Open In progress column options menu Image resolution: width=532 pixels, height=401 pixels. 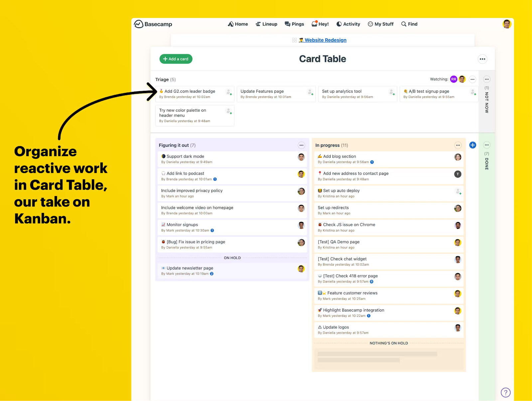click(458, 145)
